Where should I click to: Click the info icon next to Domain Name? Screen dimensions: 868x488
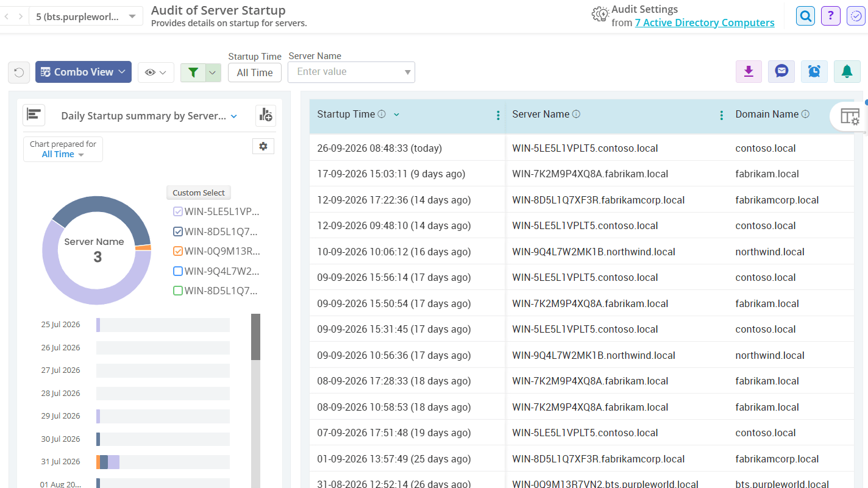click(805, 114)
